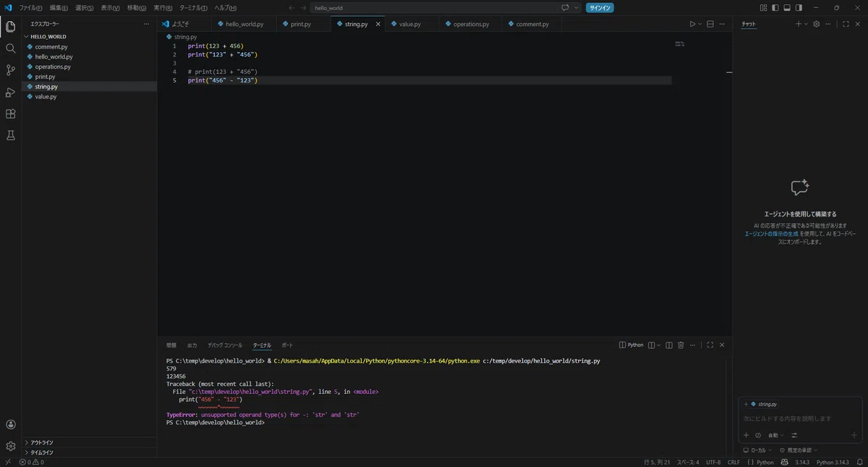Open the Accounts menu in the activity bar
868x467 pixels.
point(11,425)
